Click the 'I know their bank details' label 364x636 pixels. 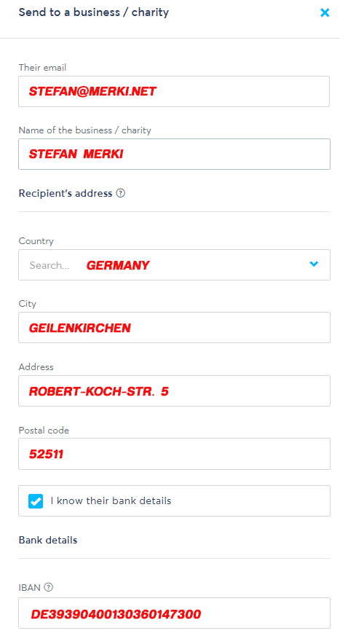click(x=111, y=501)
